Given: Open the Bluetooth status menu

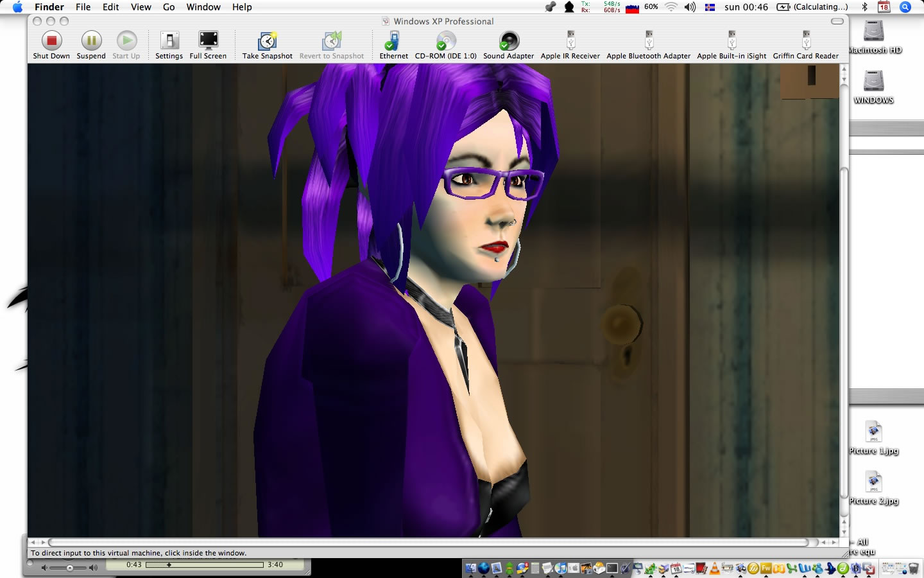Looking at the screenshot, I should [865, 7].
